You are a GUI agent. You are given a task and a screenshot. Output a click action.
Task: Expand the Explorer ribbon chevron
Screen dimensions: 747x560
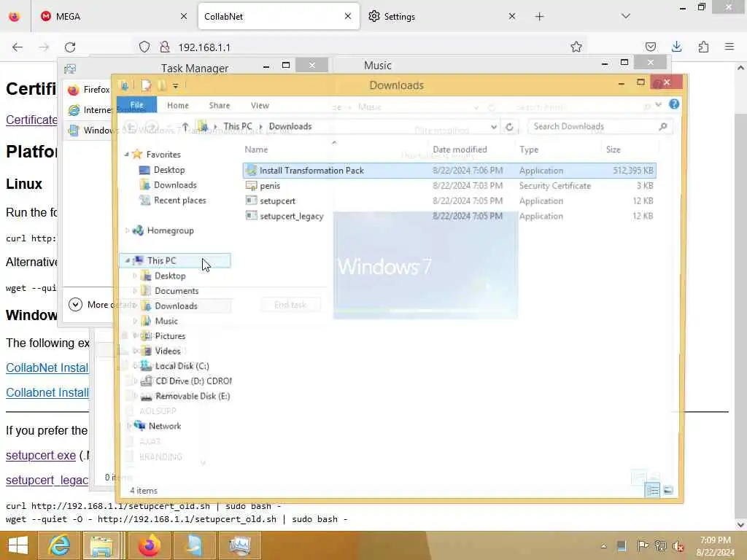(659, 104)
